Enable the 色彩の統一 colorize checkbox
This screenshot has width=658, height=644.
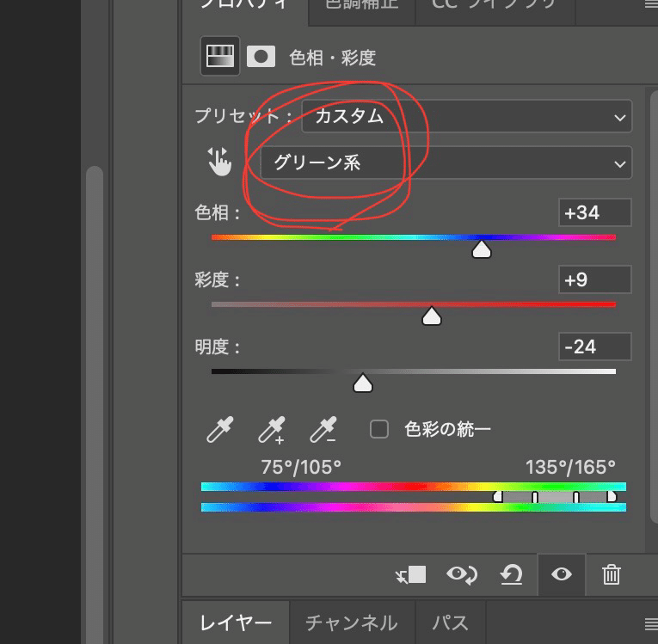pyautogui.click(x=379, y=429)
